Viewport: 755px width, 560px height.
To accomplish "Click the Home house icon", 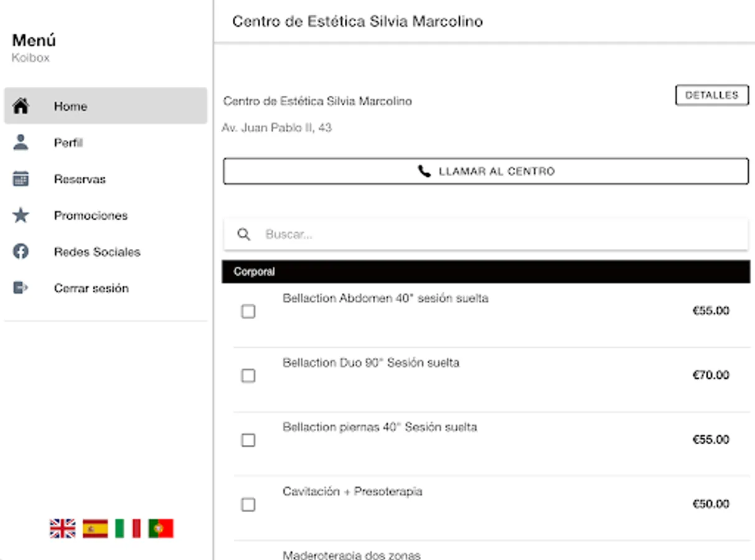I will tap(21, 106).
